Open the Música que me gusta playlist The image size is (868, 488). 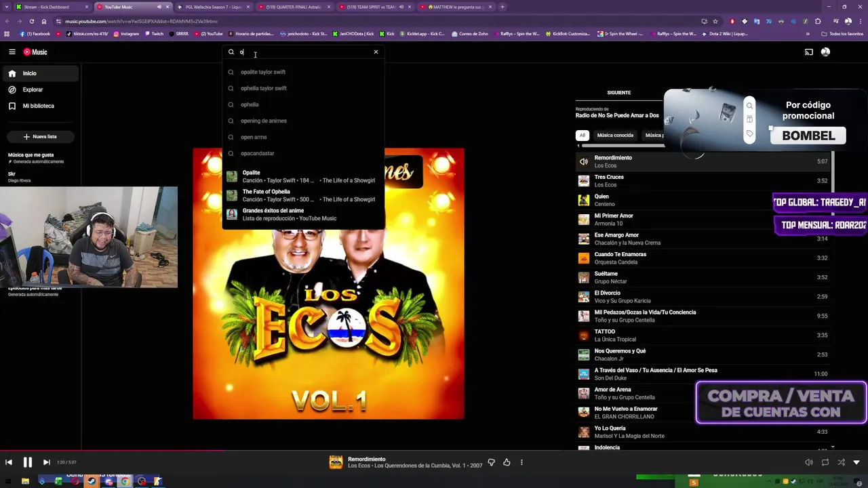(39, 158)
